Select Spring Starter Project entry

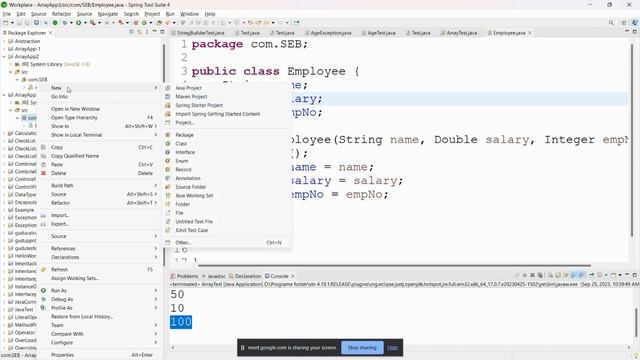tap(199, 105)
